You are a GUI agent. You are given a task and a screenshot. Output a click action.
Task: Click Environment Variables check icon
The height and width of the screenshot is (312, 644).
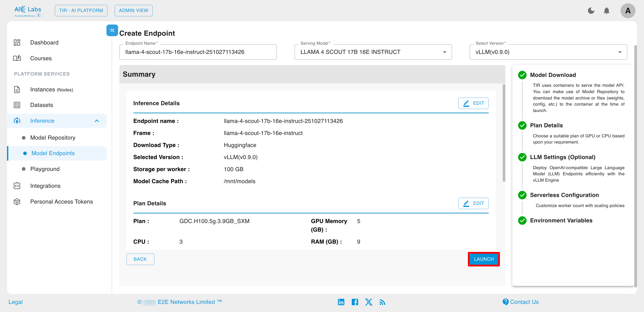522,220
